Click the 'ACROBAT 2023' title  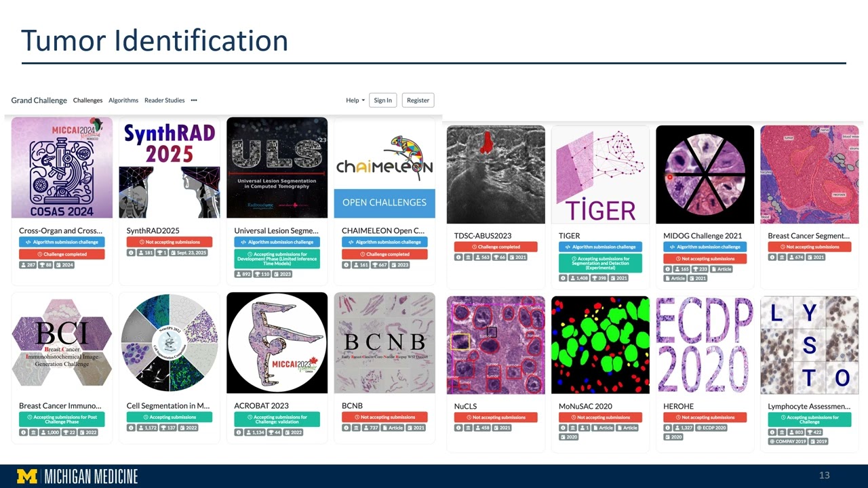pos(261,406)
